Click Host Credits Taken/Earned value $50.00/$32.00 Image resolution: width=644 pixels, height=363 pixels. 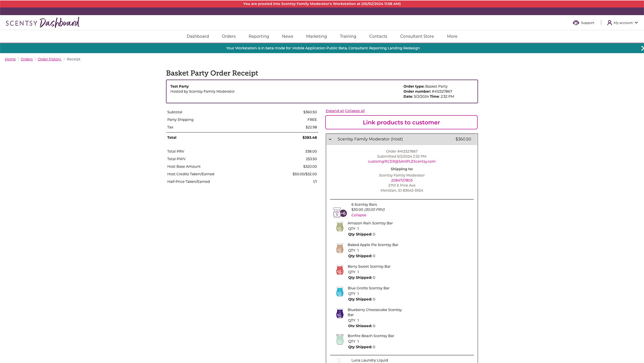(x=305, y=174)
